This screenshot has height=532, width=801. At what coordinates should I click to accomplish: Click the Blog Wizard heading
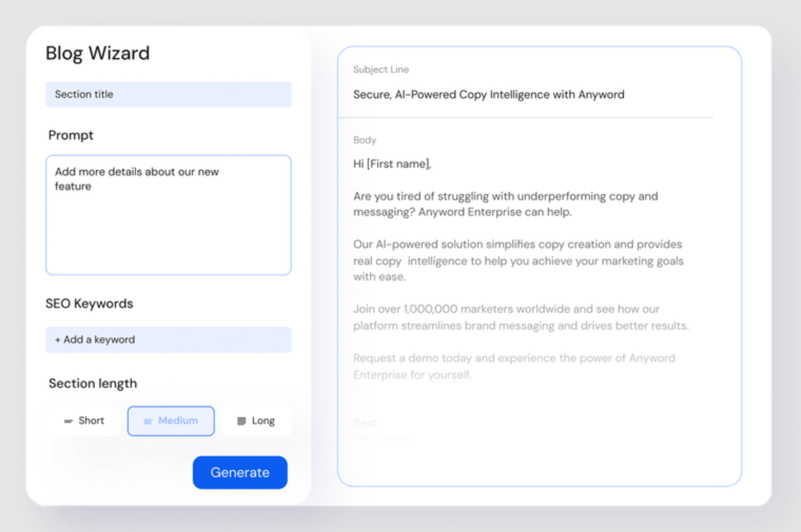coord(98,53)
